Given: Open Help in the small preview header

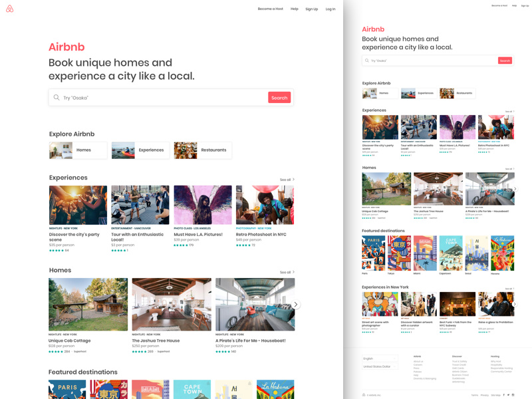Looking at the screenshot, I should coord(514,6).
